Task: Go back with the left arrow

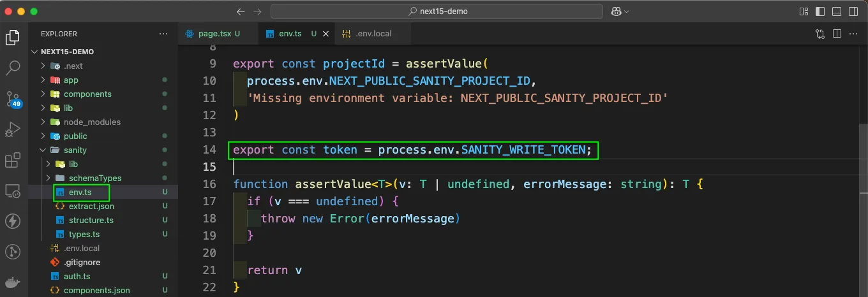Action: pyautogui.click(x=241, y=11)
